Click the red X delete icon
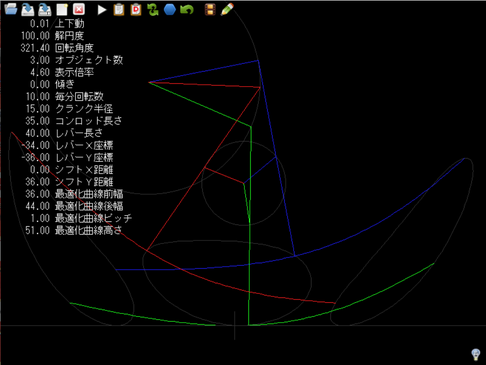Viewport: 486px width, 365px height. [x=79, y=9]
